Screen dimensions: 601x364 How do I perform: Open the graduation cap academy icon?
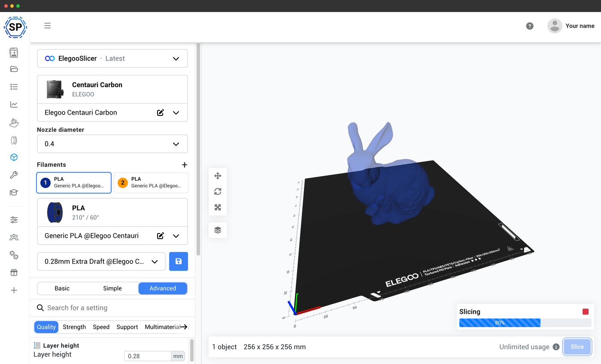point(14,192)
